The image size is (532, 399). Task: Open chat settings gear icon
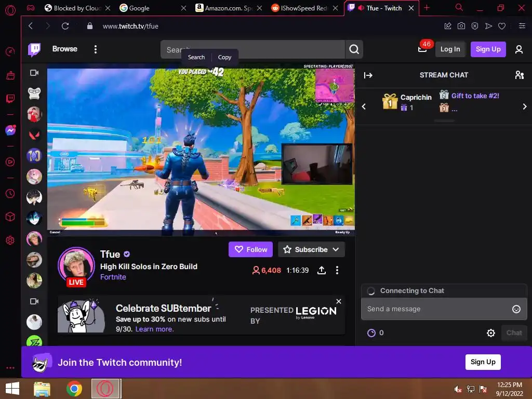(490, 333)
